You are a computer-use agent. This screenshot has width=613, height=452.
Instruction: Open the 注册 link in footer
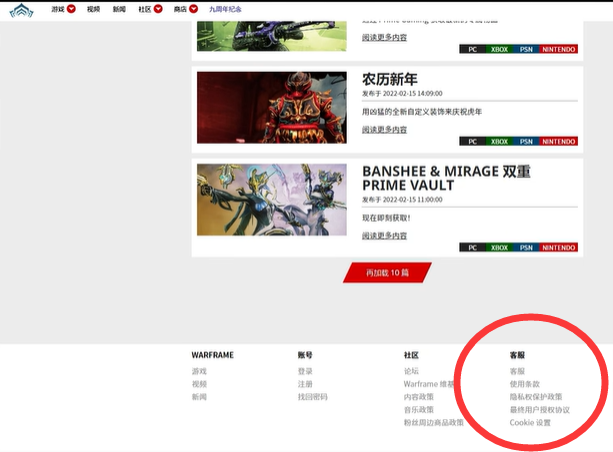click(305, 384)
